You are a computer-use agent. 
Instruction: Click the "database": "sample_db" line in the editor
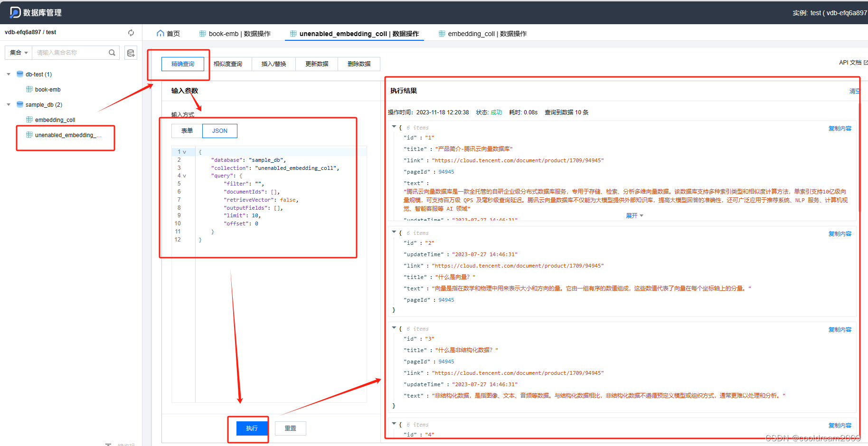[248, 160]
